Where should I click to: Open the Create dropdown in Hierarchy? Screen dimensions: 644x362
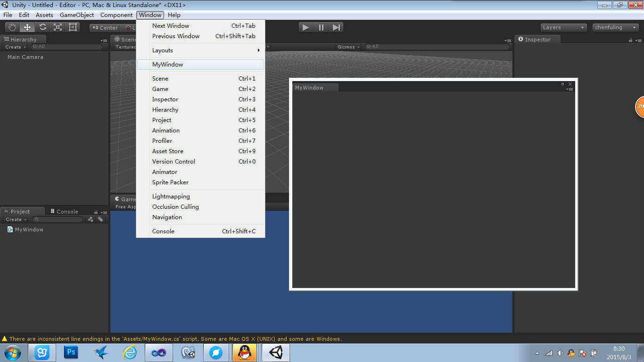(x=15, y=47)
